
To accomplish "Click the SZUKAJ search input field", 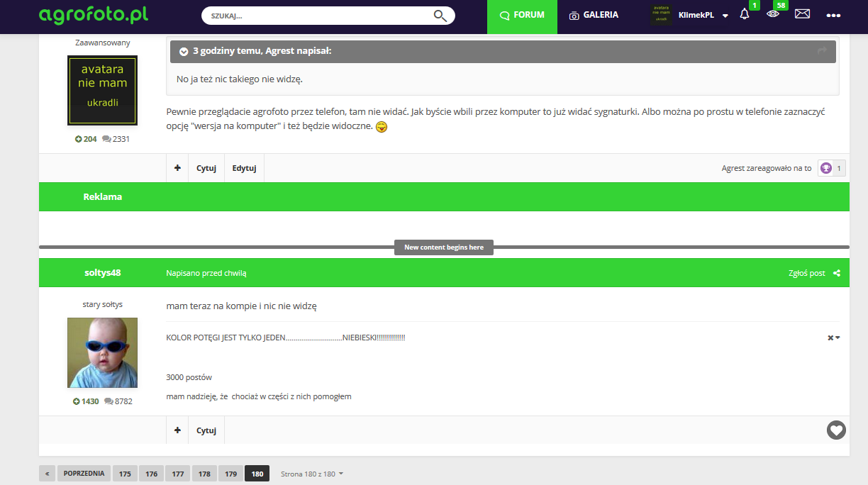I will [316, 16].
